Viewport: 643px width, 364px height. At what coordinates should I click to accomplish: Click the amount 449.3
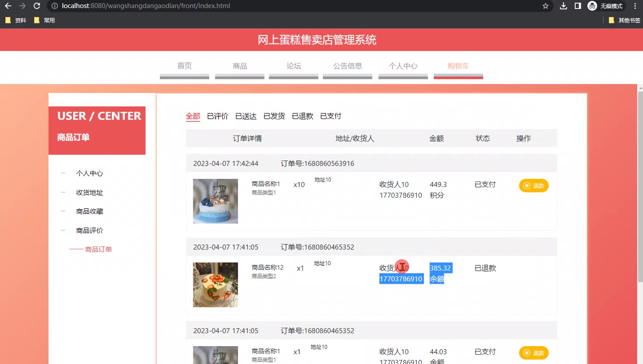438,184
